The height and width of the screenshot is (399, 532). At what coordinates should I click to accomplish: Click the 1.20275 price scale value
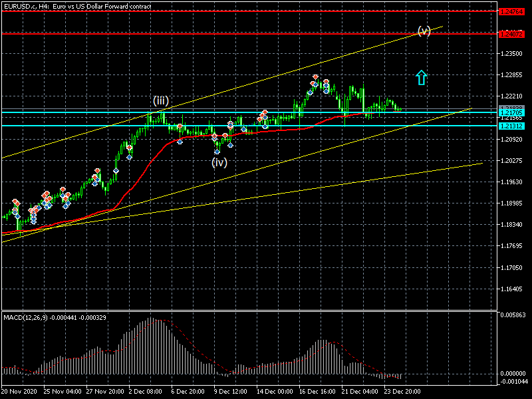pos(511,160)
